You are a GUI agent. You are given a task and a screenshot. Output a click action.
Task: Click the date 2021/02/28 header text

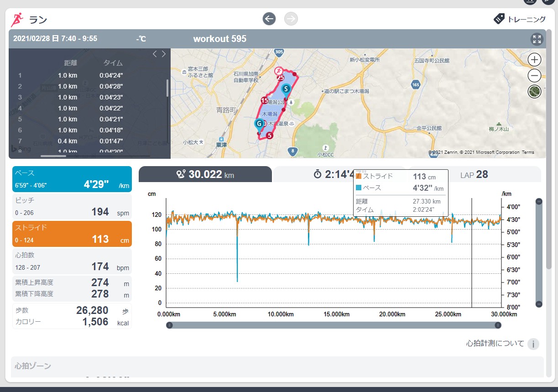(55, 39)
